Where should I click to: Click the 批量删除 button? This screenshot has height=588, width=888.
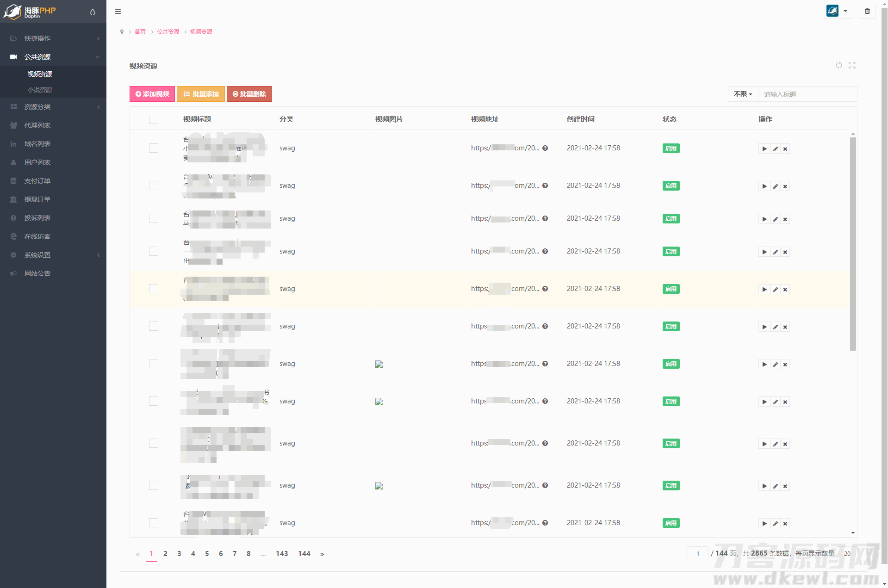point(249,94)
